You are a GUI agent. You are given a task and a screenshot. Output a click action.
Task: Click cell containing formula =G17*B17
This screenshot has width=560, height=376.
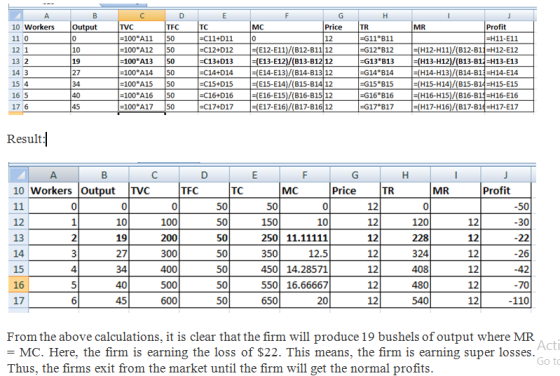tap(385, 106)
